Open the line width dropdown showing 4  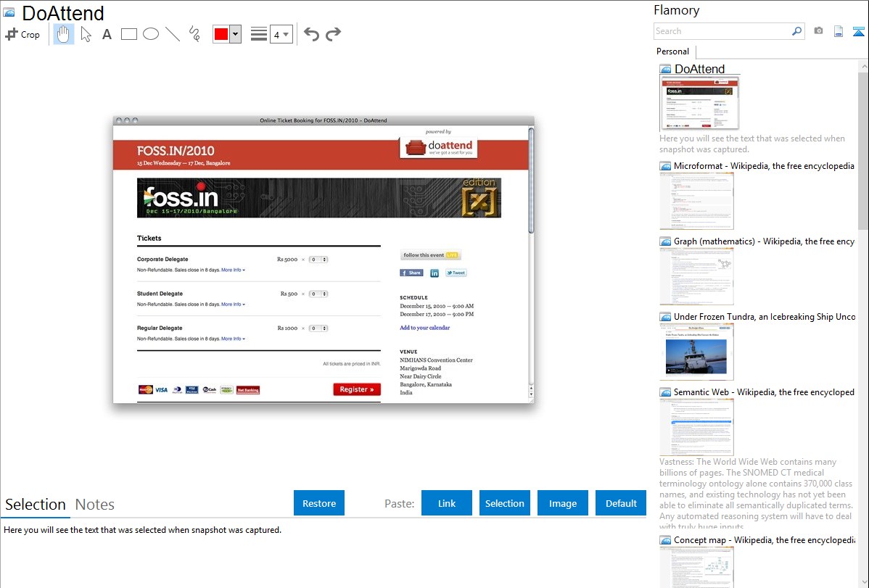[x=281, y=34]
